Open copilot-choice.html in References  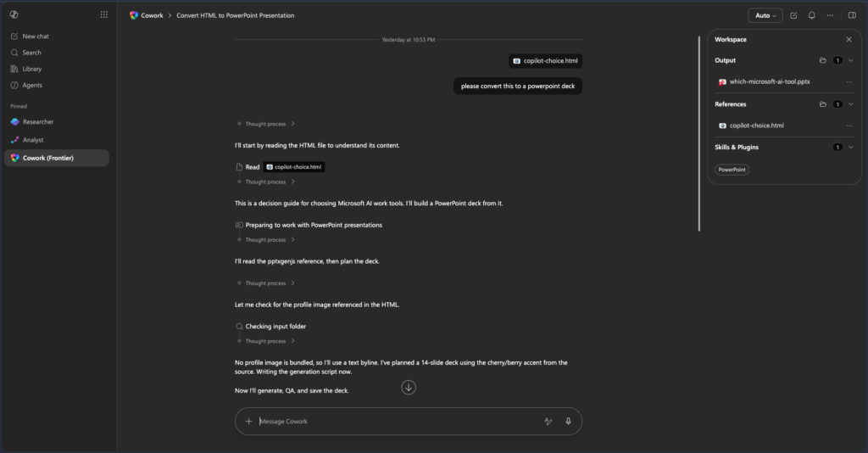tap(756, 126)
